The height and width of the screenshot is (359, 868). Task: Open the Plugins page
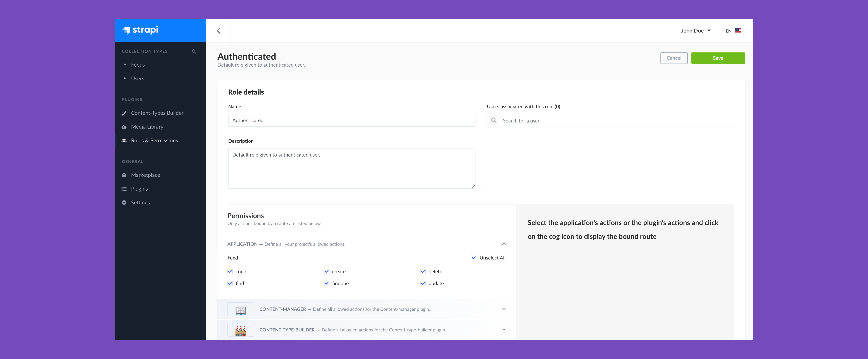point(139,189)
